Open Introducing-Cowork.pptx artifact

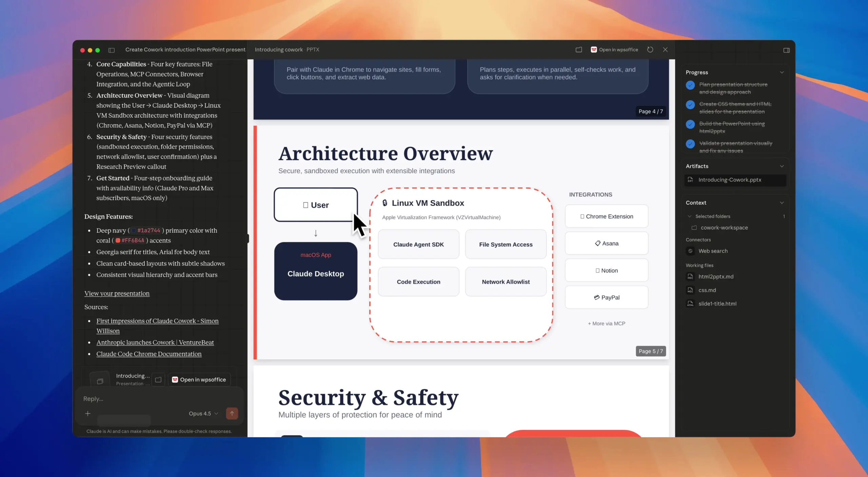tap(729, 180)
